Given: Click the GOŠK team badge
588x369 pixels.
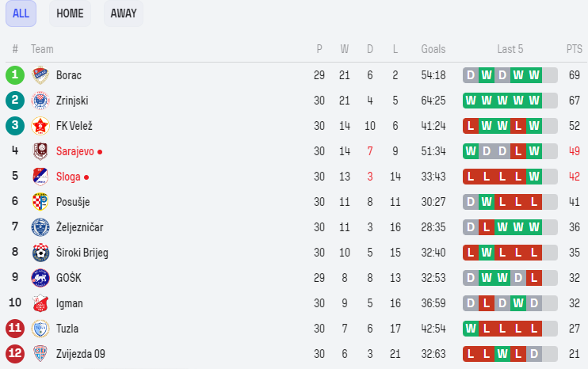Looking at the screenshot, I should pos(40,278).
